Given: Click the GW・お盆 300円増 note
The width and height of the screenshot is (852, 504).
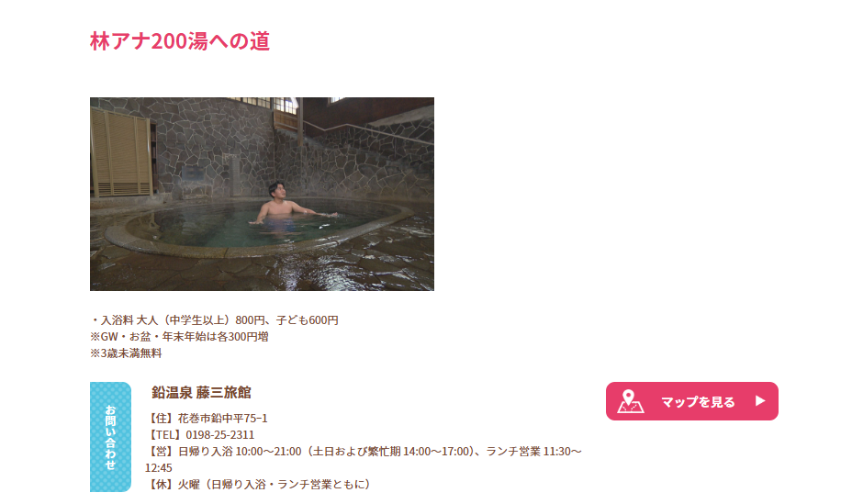Looking at the screenshot, I should (179, 336).
